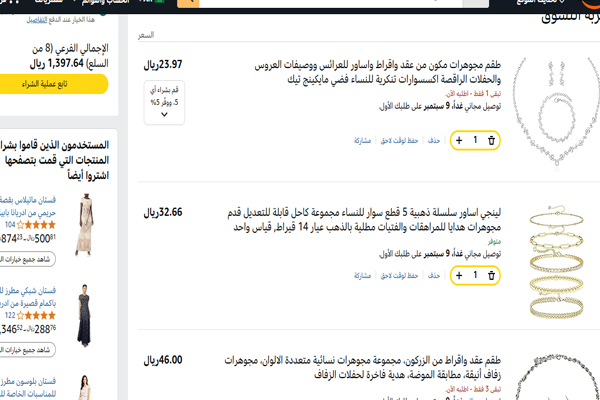Click quantity value 1 of the 32.66 ريال item
Screen dimensions: 600x400
[x=475, y=275]
